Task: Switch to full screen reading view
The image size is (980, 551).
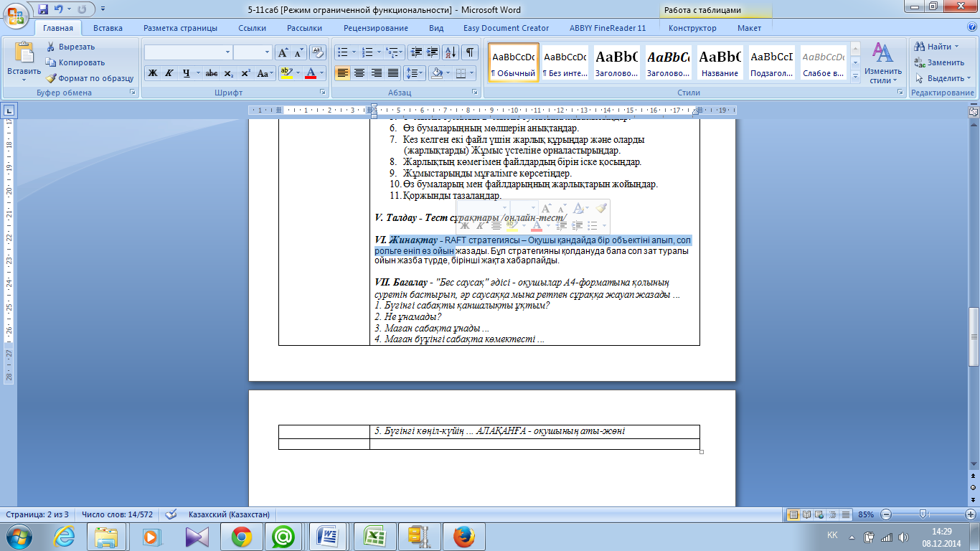Action: [807, 514]
